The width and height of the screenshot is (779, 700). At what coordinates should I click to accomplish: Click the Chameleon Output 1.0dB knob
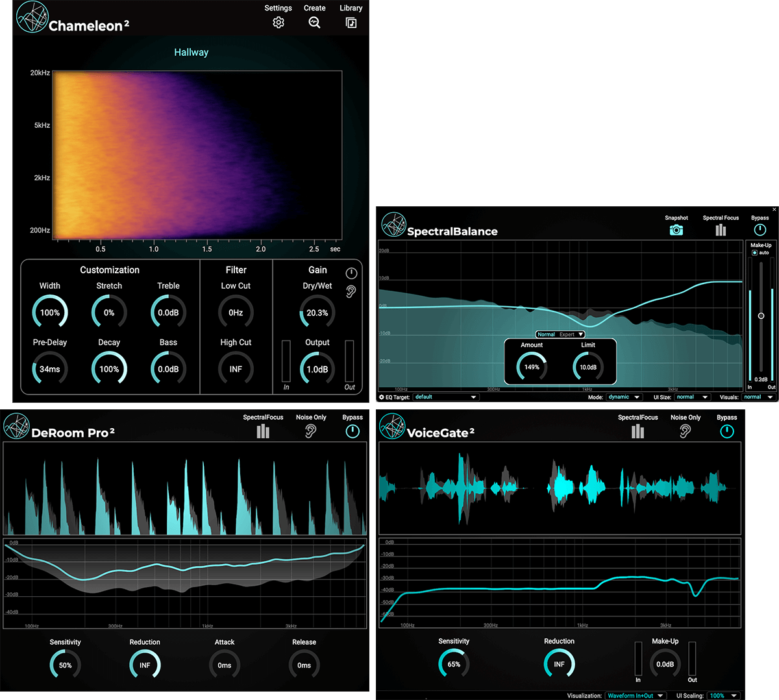coord(317,368)
